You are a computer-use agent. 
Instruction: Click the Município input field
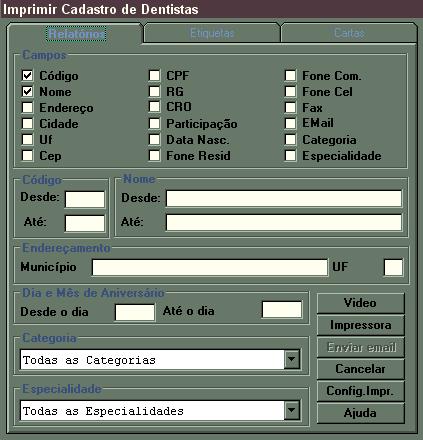click(210, 268)
